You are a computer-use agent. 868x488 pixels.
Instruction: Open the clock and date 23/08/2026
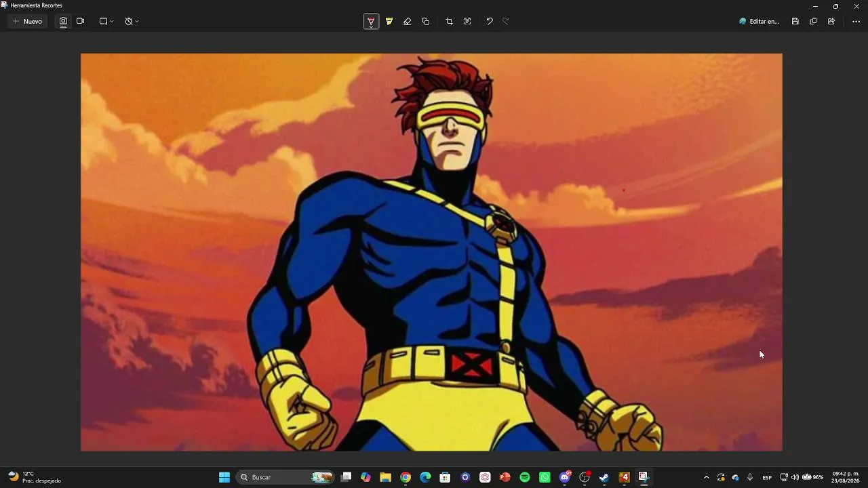(846, 477)
